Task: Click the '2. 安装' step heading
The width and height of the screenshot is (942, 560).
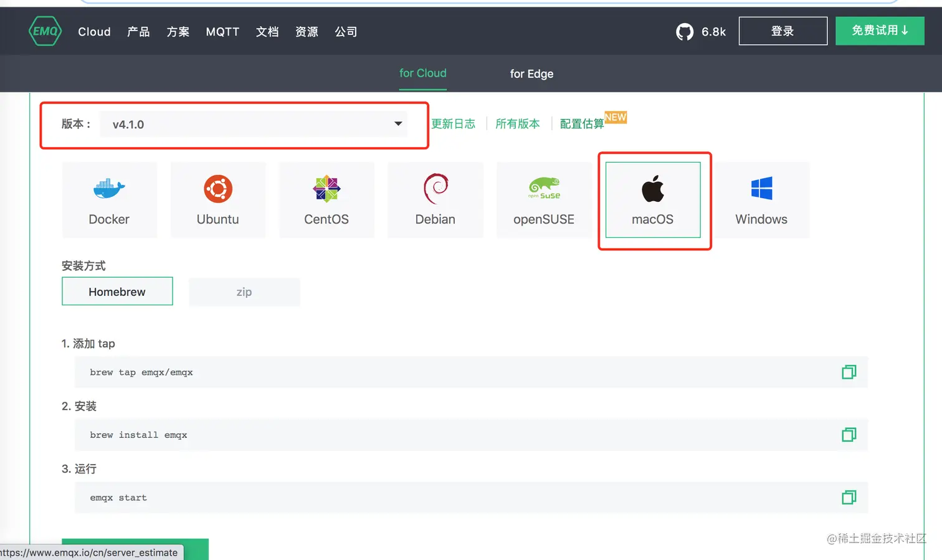Action: coord(79,406)
